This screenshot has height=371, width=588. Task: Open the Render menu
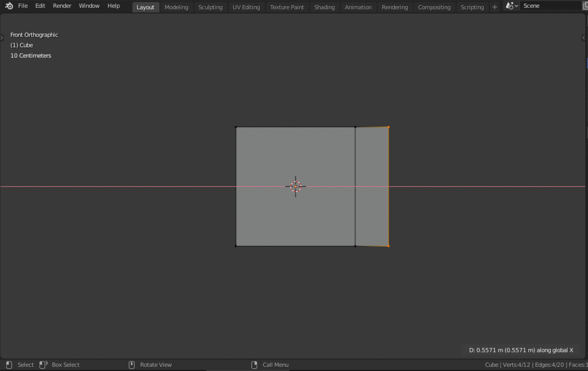[x=62, y=6]
